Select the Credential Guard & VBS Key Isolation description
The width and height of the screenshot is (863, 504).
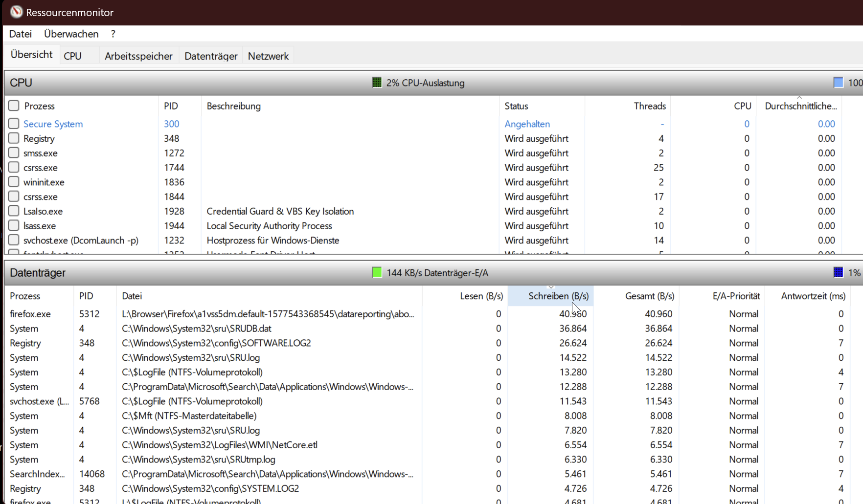click(280, 211)
